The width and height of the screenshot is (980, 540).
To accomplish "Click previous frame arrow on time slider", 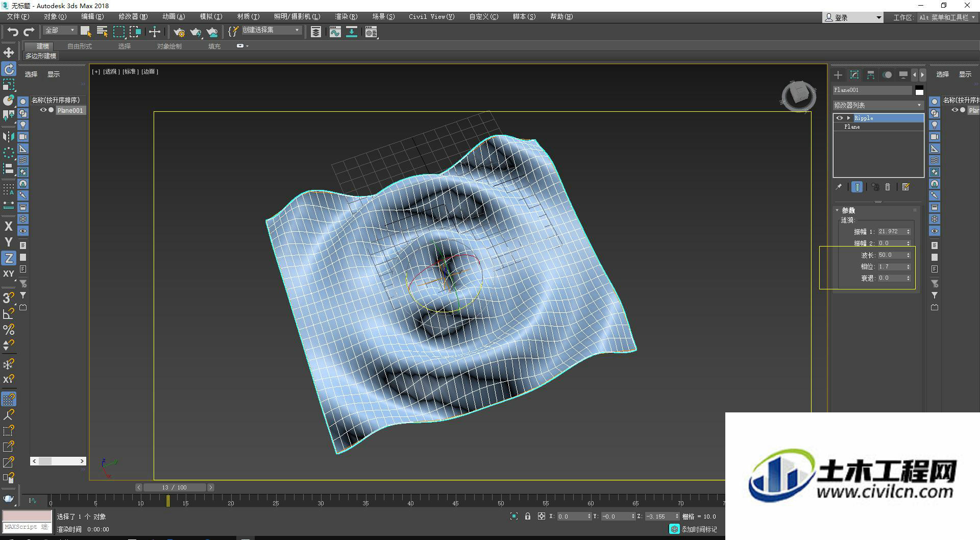I will click(139, 487).
